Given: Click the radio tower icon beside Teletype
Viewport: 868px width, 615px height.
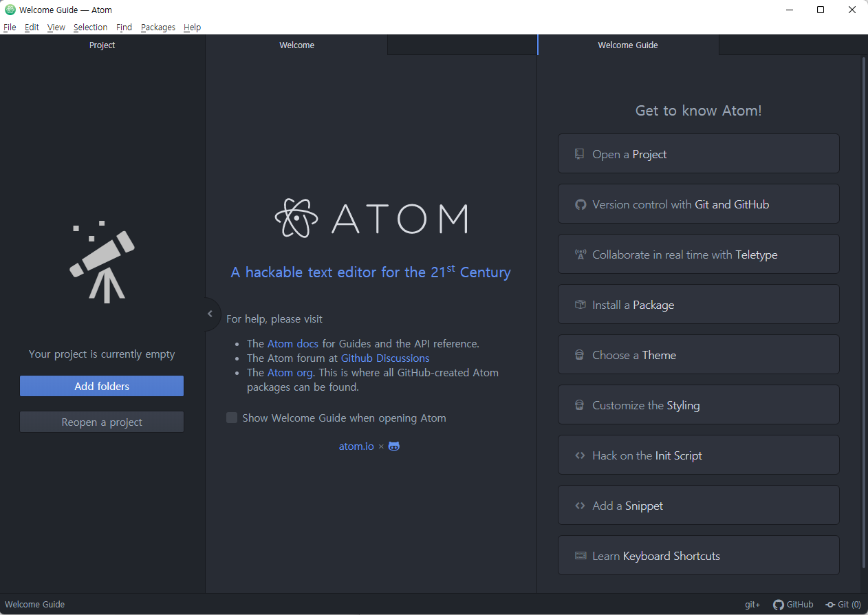Looking at the screenshot, I should [x=580, y=255].
